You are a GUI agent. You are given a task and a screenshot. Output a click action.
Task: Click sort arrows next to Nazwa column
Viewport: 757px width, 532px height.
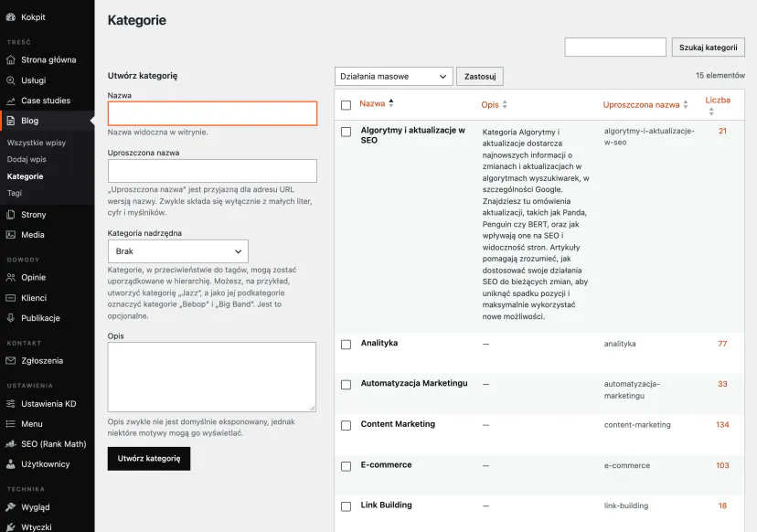391,102
